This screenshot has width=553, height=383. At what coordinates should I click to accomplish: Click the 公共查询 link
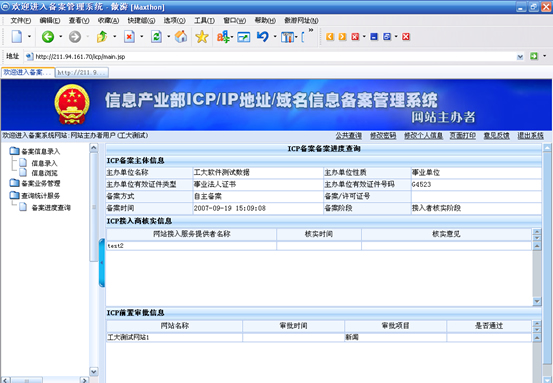click(x=348, y=136)
